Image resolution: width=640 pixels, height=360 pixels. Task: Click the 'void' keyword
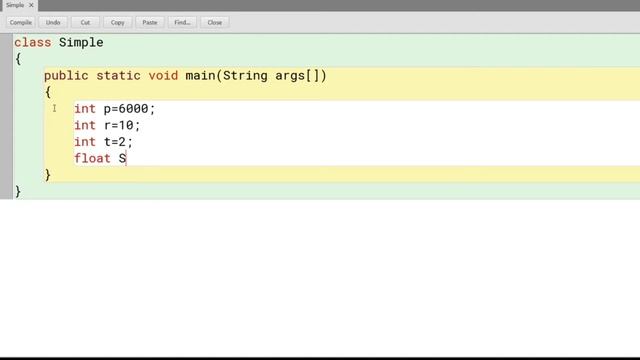(x=163, y=76)
